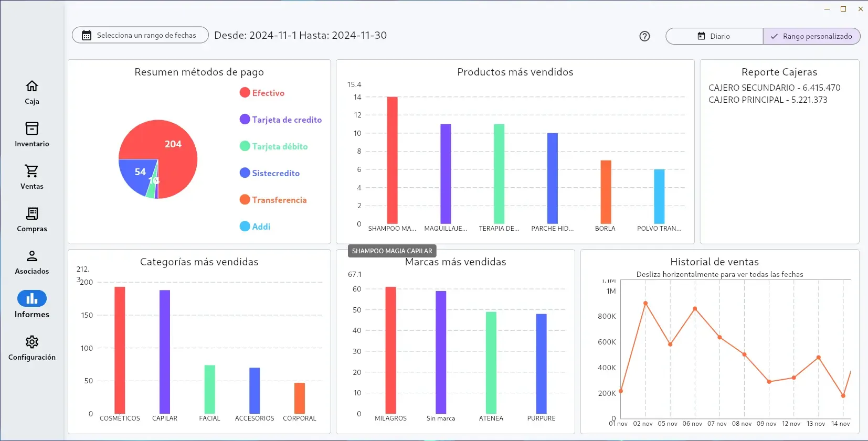Click the 'Desde: 2024-11-1 Hasta: 2024-11-30' text

click(301, 35)
